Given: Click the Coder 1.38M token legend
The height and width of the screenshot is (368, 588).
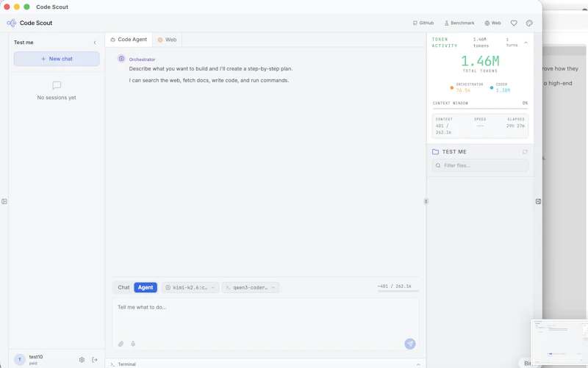Looking at the screenshot, I should pyautogui.click(x=501, y=87).
